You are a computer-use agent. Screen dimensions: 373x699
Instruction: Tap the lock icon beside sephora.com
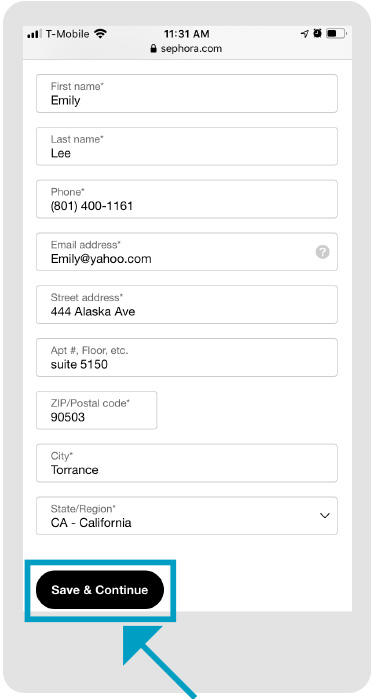coord(154,49)
